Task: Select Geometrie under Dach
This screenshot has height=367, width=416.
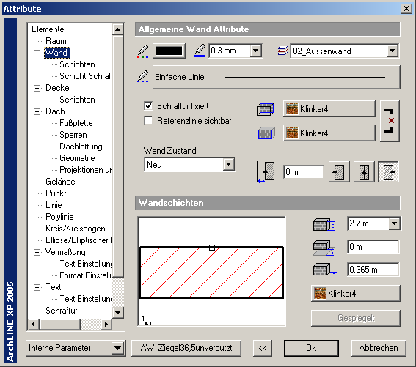Action: click(x=77, y=158)
